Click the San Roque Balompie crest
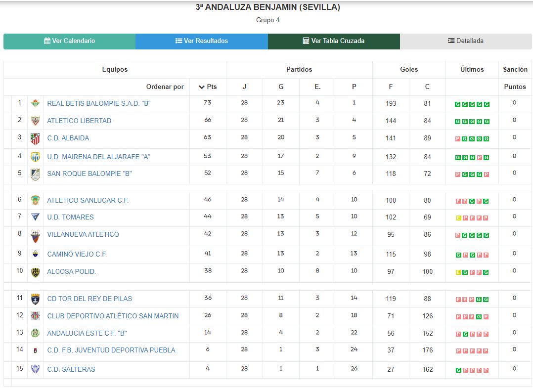Viewport: 533px width, 392px height. click(36, 174)
